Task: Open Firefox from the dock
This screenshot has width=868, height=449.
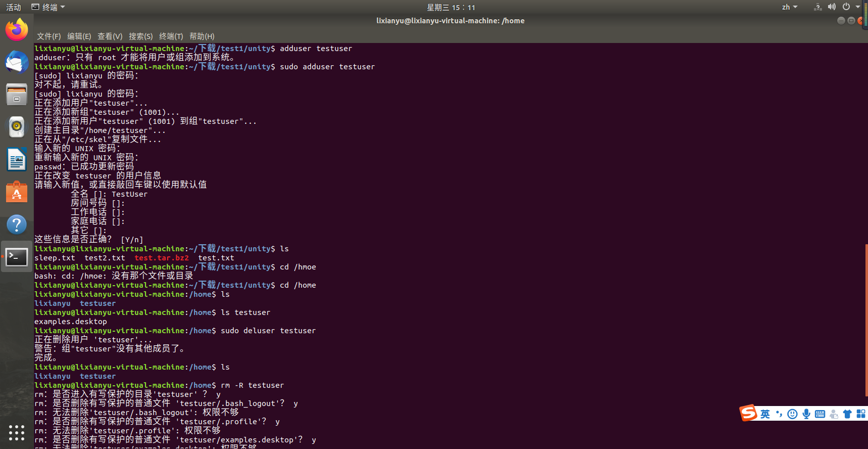Action: click(17, 30)
